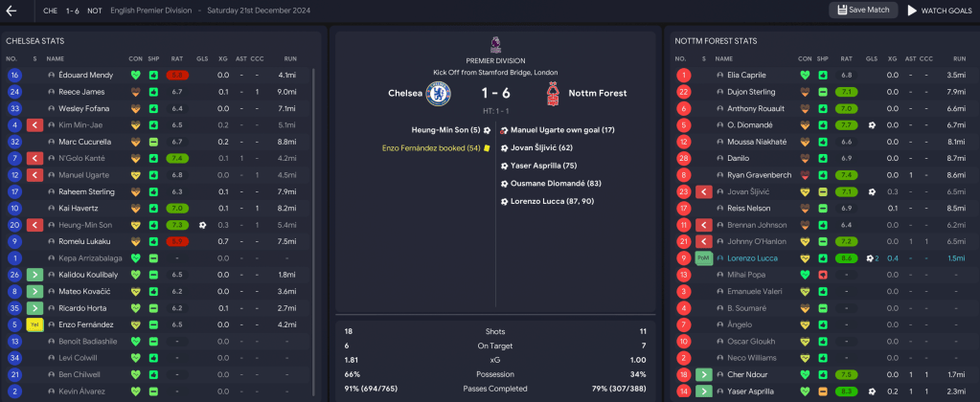The image size is (980, 402).
Task: Click Heung-Min Son's goal ball icon
Action: point(202,225)
